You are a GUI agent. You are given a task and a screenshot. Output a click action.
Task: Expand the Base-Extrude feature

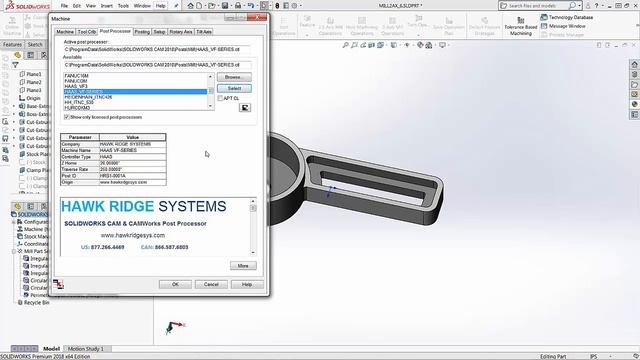[14, 106]
